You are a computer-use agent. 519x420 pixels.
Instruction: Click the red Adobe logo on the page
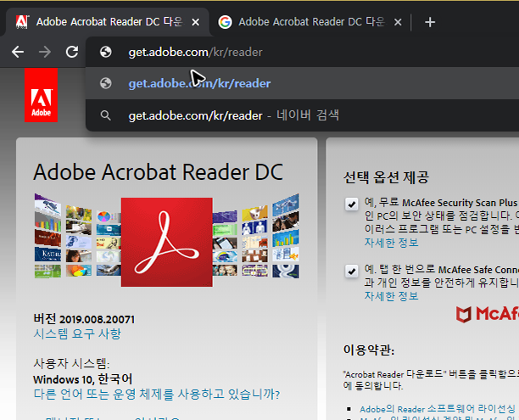click(41, 95)
